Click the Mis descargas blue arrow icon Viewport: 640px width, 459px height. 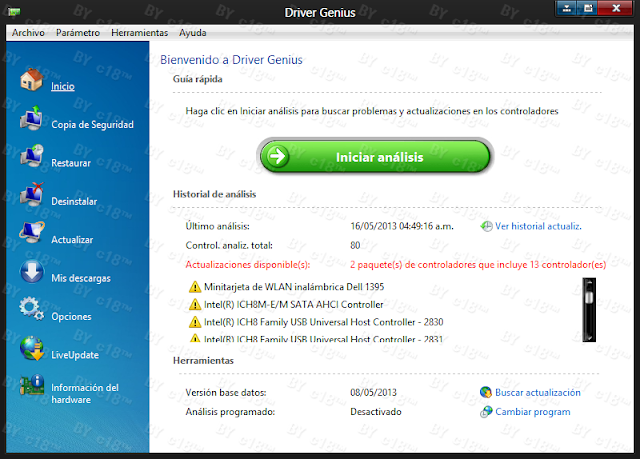[31, 272]
